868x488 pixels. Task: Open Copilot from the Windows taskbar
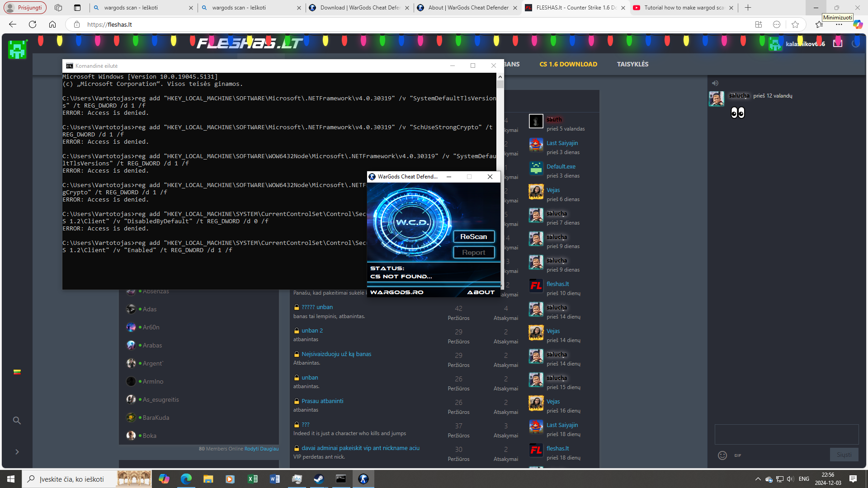[x=164, y=479]
